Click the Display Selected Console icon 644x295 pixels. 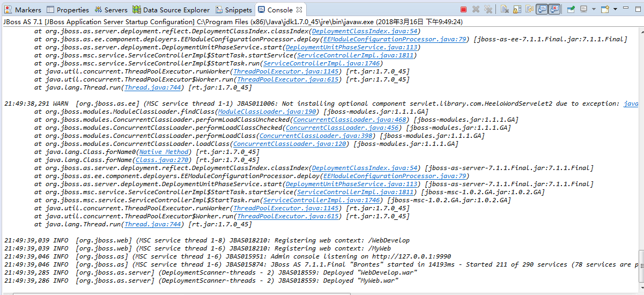tap(584, 9)
